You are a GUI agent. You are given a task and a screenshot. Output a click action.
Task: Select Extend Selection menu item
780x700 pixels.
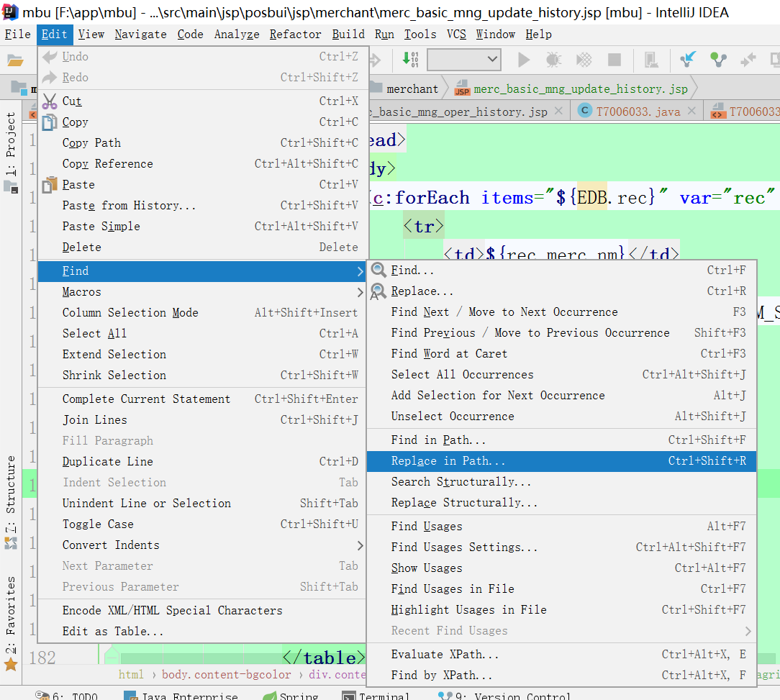pos(202,354)
